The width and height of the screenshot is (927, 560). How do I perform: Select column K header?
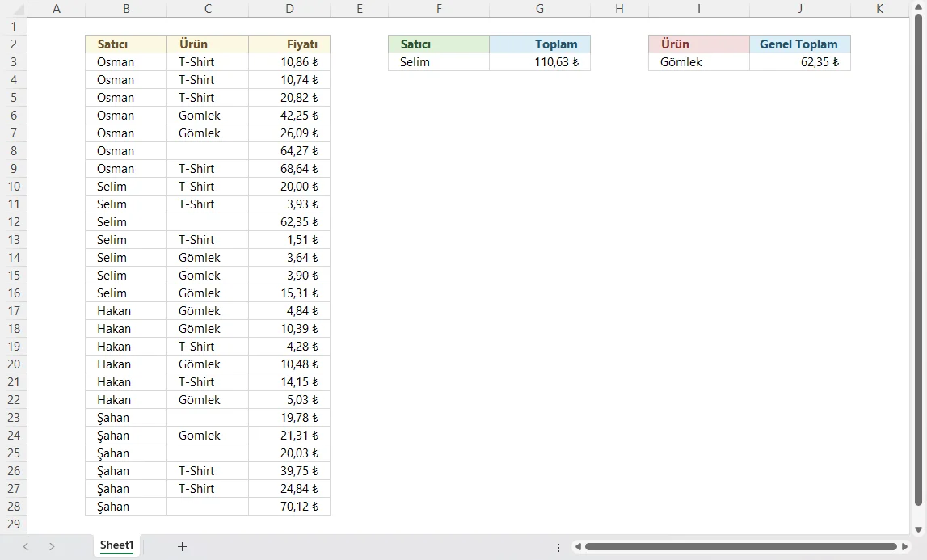[879, 9]
